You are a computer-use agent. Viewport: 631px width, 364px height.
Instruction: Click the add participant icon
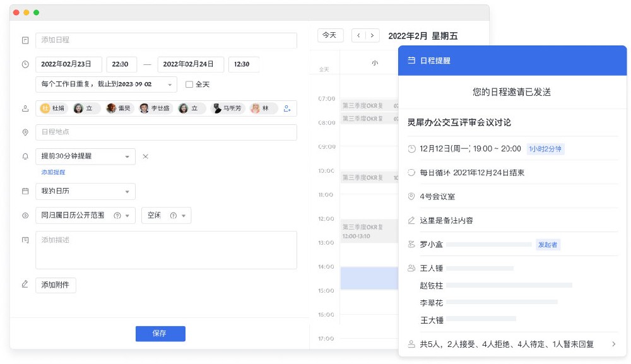pyautogui.click(x=287, y=109)
